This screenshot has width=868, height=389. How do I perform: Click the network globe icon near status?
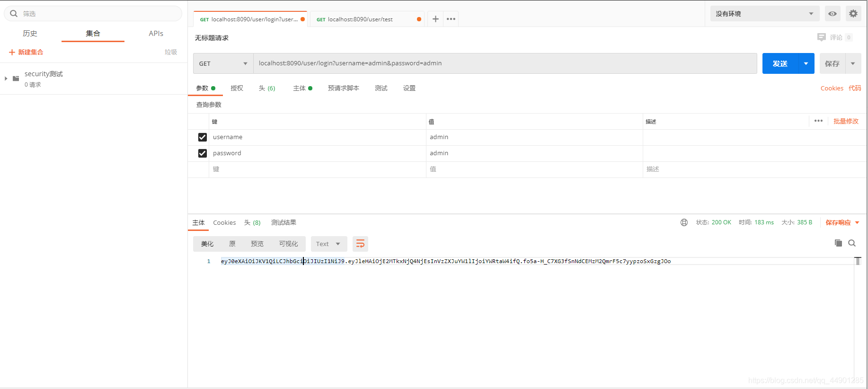[x=684, y=222]
